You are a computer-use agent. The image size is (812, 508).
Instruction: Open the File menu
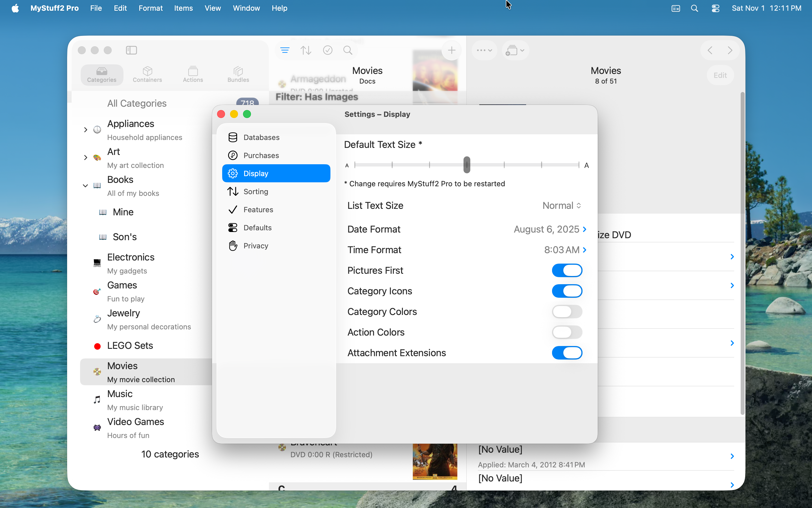click(96, 8)
